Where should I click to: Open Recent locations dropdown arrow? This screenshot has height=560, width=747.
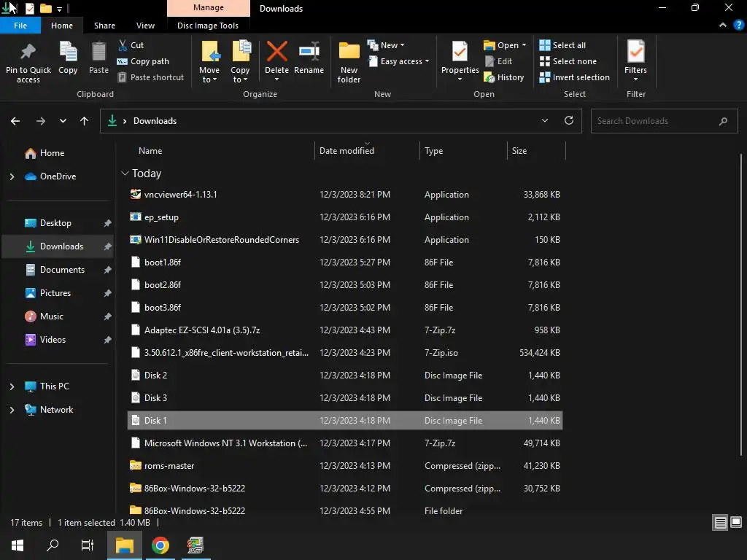coord(63,121)
